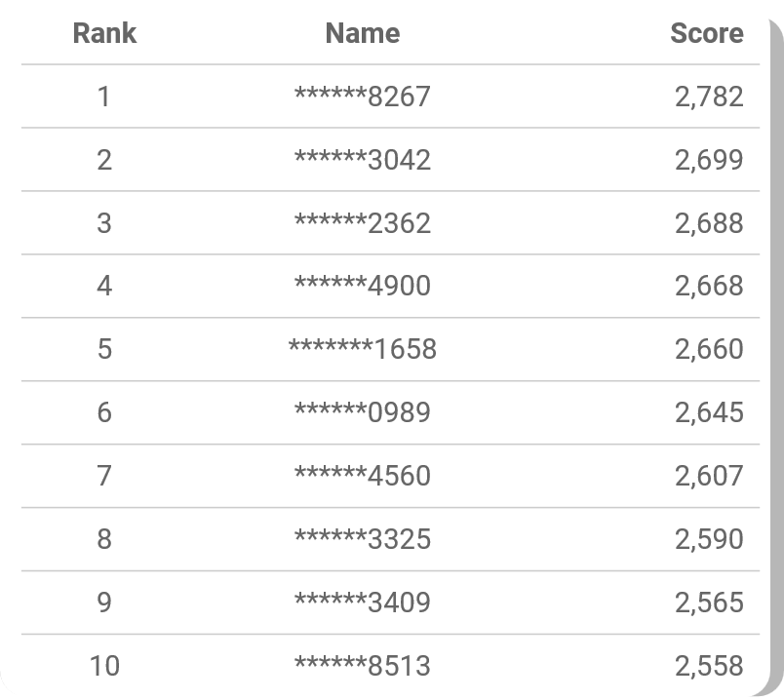Screen dimensions: 784x700
Task: Click the Rank column header
Action: coord(104,33)
